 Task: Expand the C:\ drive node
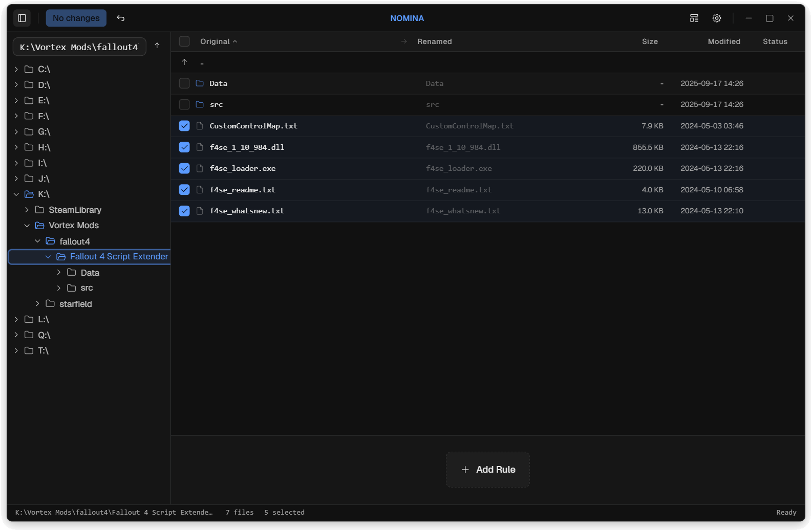tap(16, 69)
